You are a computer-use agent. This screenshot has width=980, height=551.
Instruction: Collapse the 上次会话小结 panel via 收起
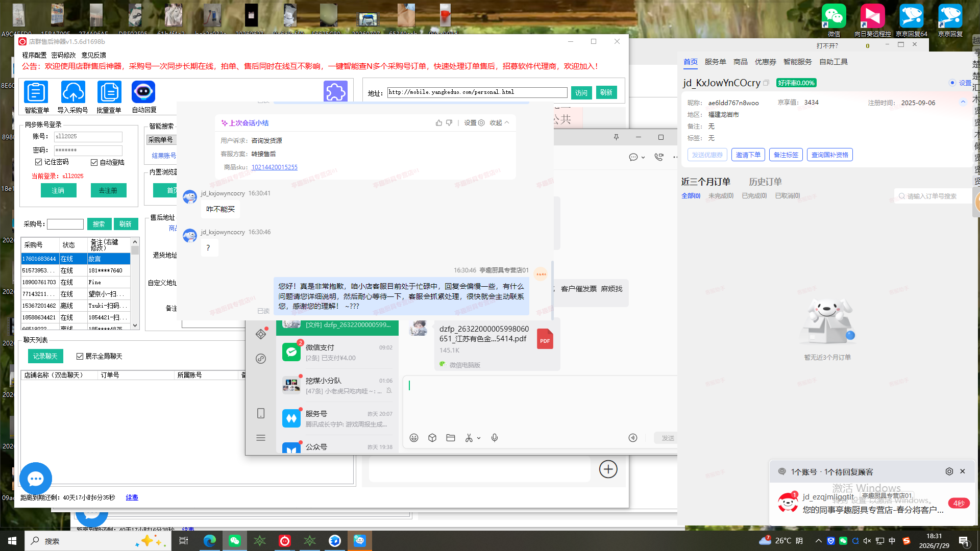tap(499, 123)
